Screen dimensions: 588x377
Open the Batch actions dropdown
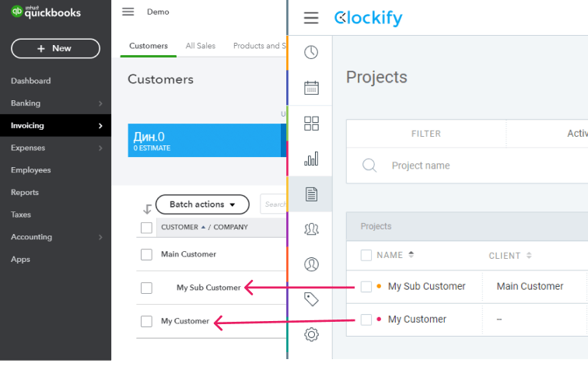click(x=202, y=204)
